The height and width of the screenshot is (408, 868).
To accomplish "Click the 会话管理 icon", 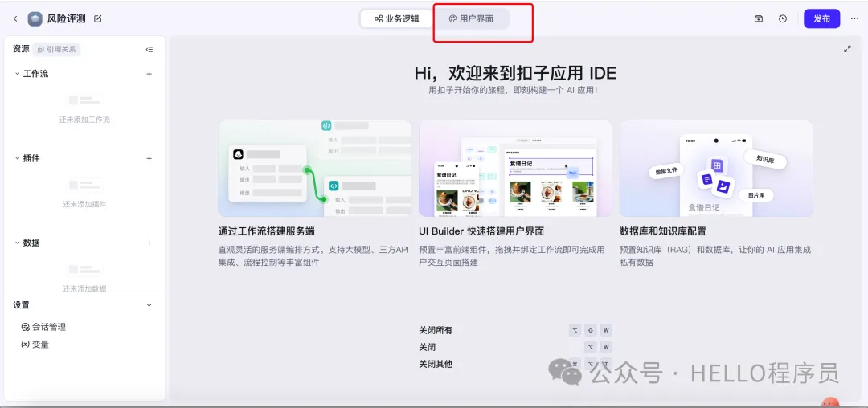I will tap(25, 327).
